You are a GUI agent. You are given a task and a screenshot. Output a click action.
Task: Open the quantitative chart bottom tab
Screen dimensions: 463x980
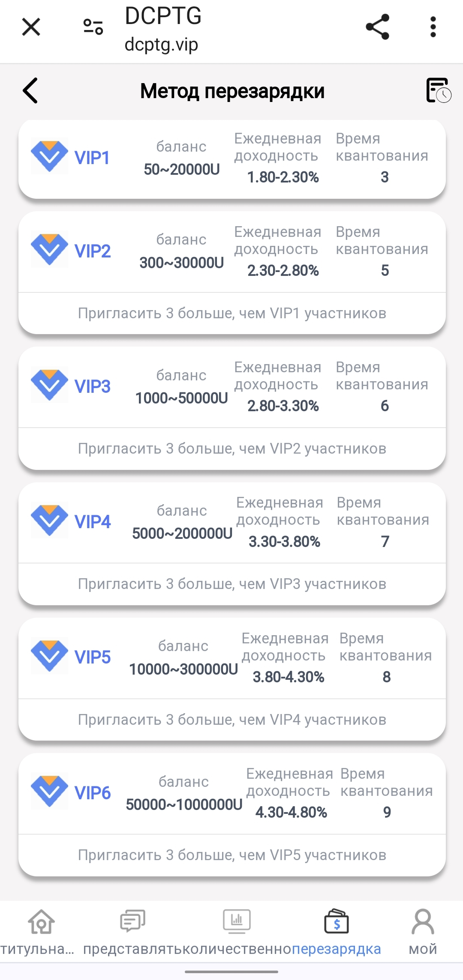pos(237,930)
